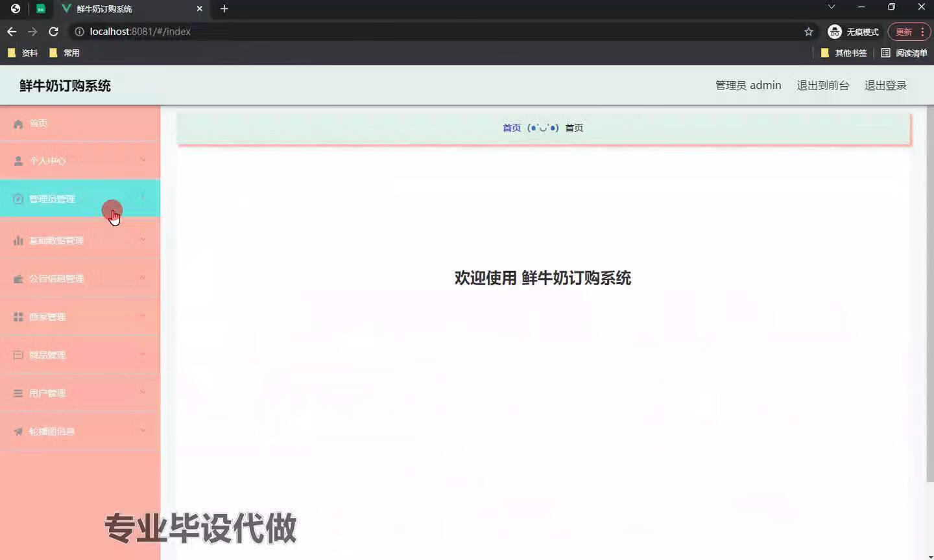Open the 阅读清单 reading list

(904, 53)
